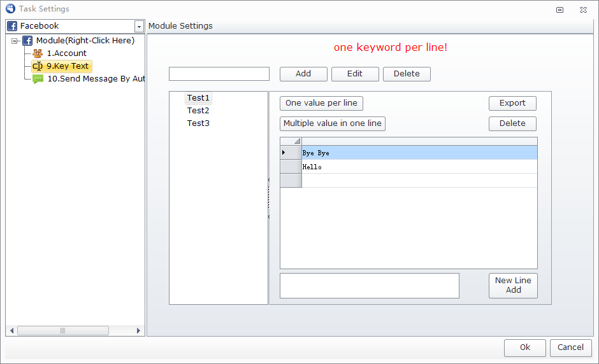599x364 pixels.
Task: Click the keyword name input field
Action: click(219, 74)
